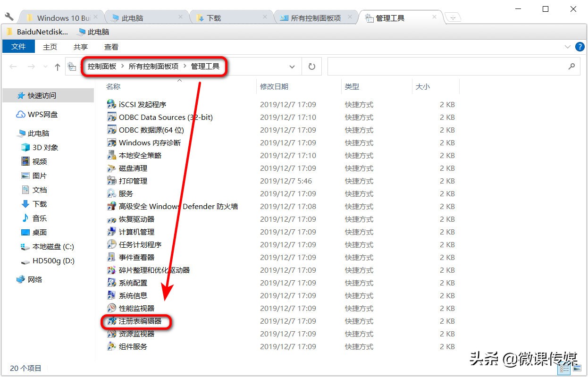
Task: Collapse the ribbon with the chevron arrow
Action: pos(568,47)
